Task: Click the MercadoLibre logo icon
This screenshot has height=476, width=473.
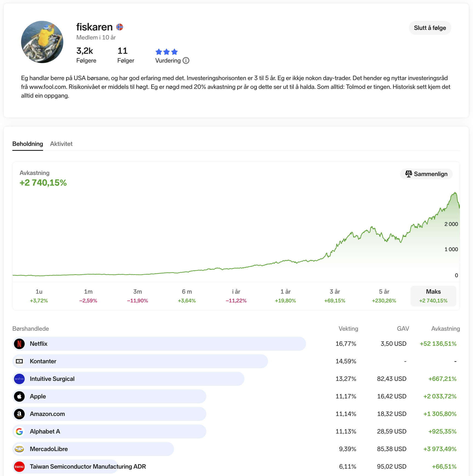Action: pos(19,449)
